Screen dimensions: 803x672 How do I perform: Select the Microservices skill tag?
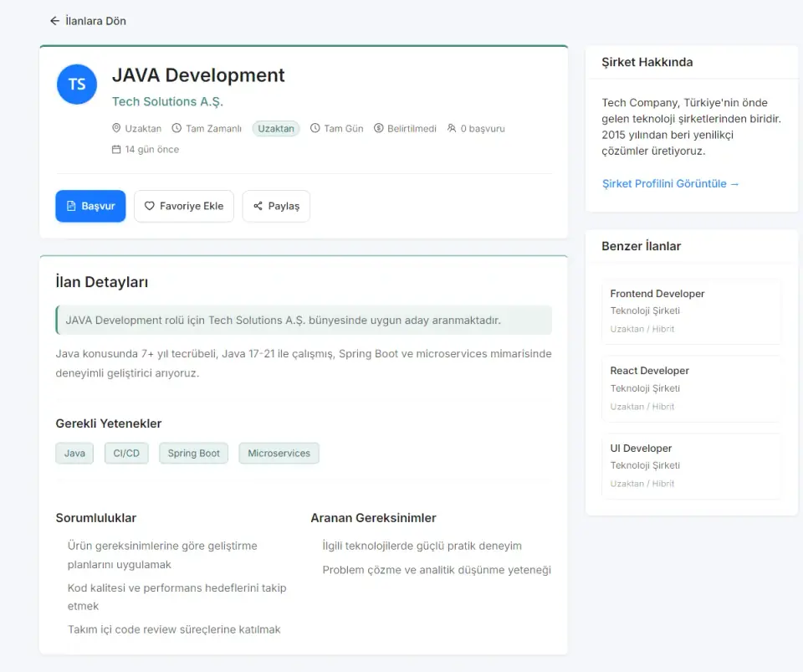point(279,454)
